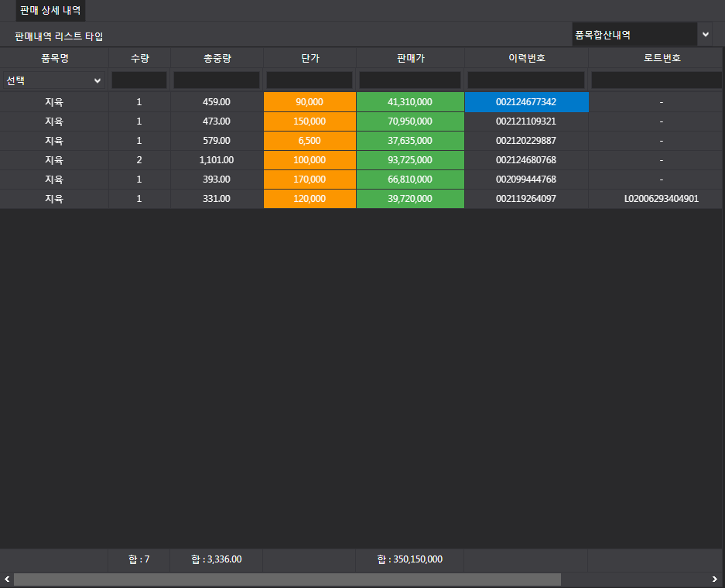Click history number 002121109321
Screen dimensions: 725x588
(x=527, y=121)
